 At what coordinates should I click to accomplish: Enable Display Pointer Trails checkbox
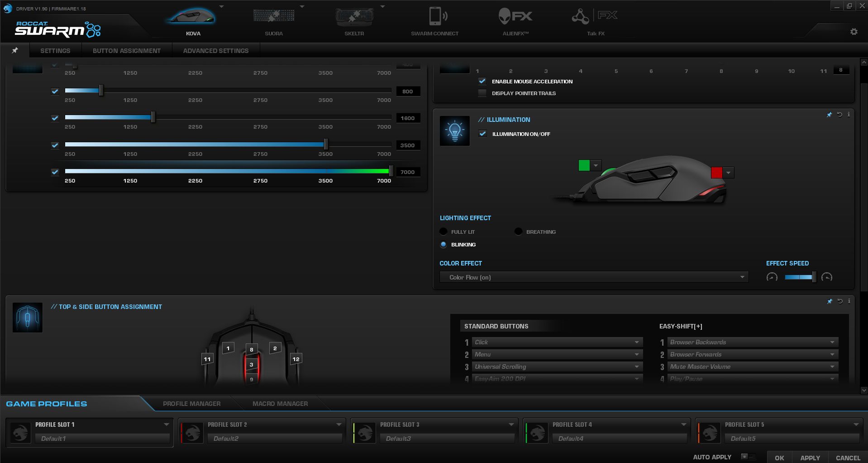coord(482,93)
